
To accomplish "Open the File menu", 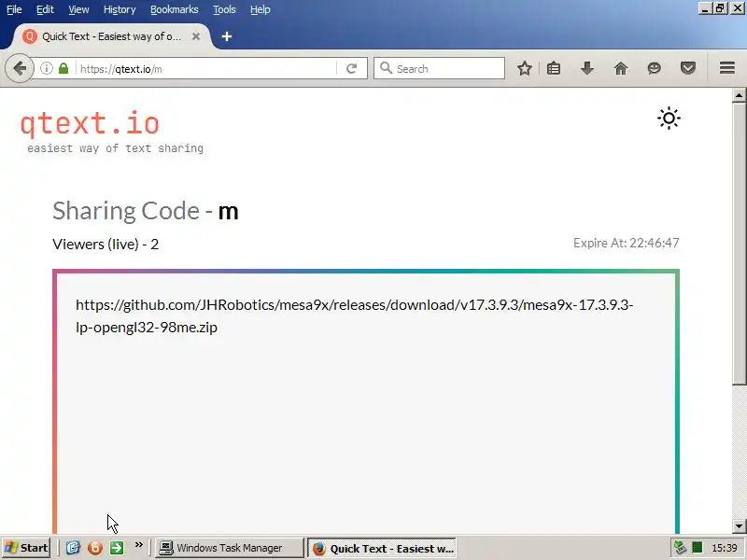I will [14, 9].
